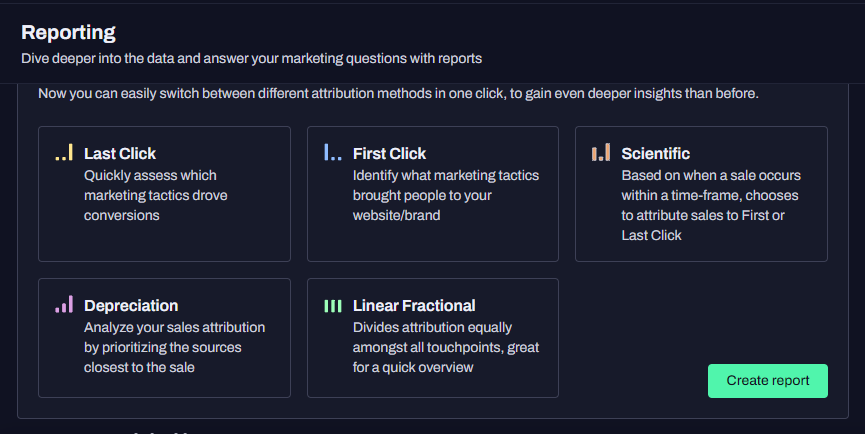Pick the Depreciation card title
The height and width of the screenshot is (434, 865).
click(131, 306)
